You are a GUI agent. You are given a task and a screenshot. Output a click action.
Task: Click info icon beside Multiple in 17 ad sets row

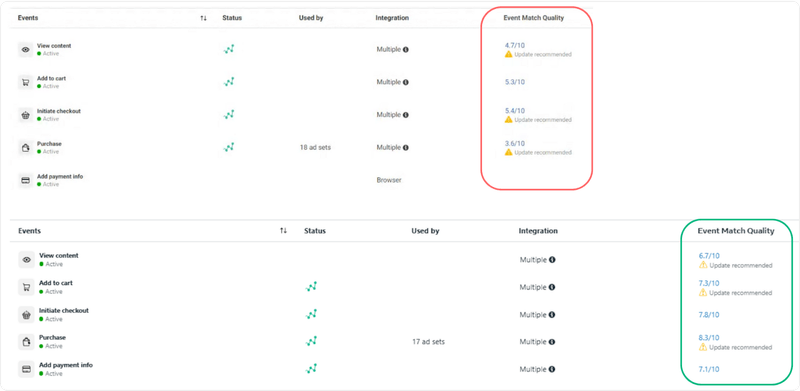coord(552,342)
